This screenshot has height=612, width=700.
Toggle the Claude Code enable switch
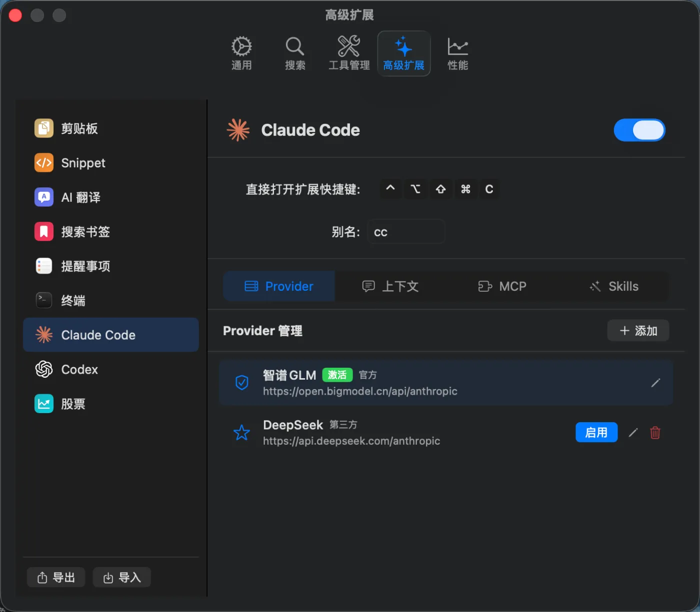pyautogui.click(x=639, y=130)
